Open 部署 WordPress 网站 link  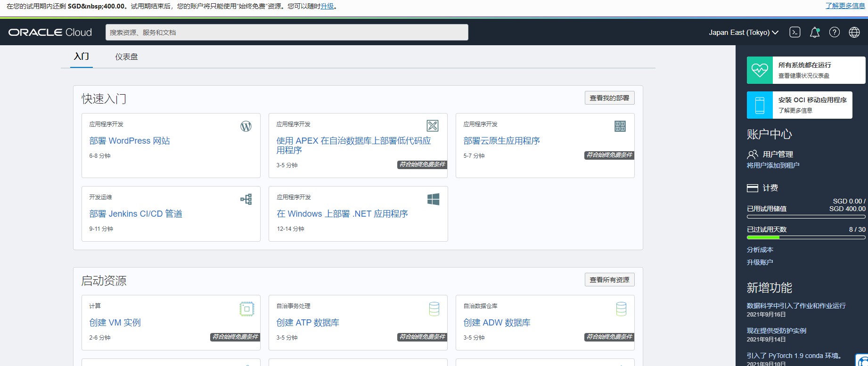[130, 141]
